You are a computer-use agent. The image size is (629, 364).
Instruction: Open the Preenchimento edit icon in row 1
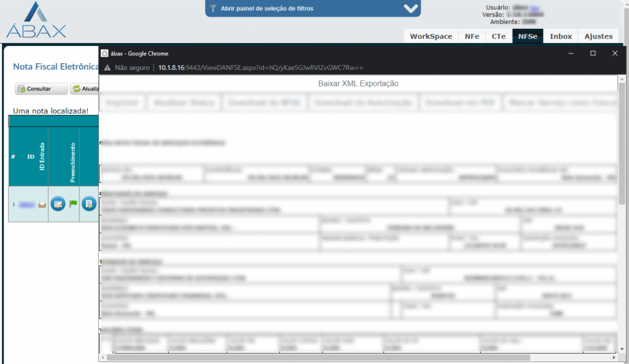coord(58,204)
